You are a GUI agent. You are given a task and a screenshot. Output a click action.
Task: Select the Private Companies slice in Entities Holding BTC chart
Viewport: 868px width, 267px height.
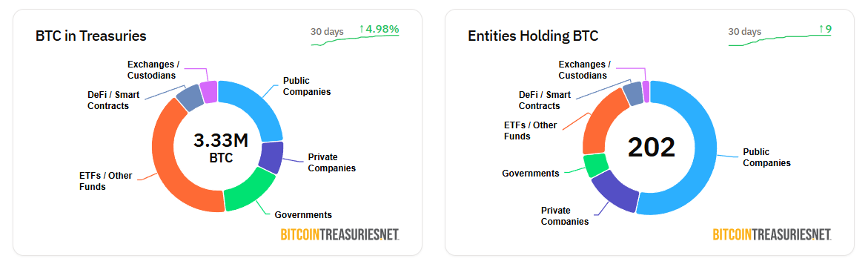615,191
